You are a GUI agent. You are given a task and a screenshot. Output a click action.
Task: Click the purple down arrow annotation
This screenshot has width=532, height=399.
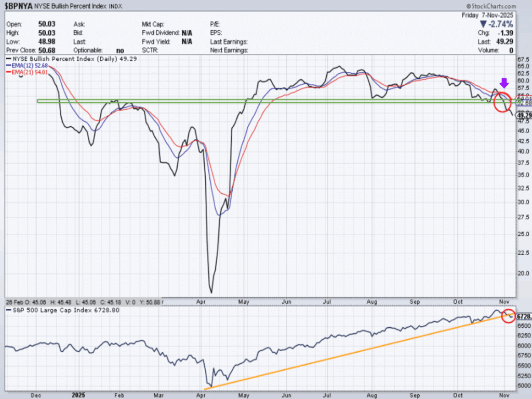tap(503, 83)
